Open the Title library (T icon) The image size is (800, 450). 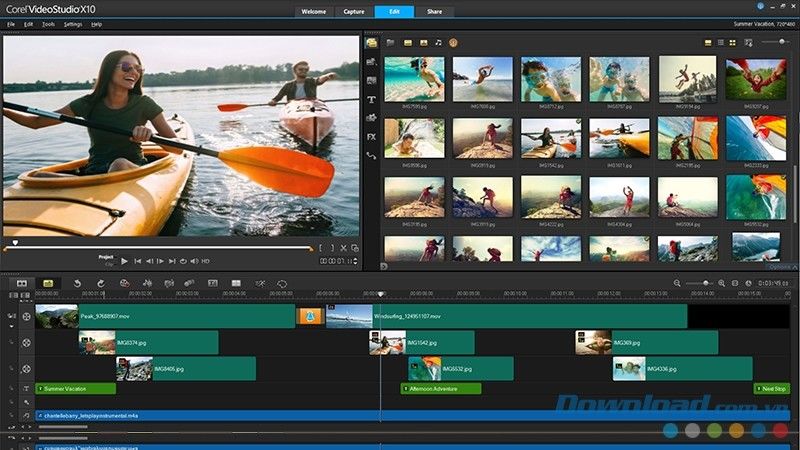tap(371, 100)
